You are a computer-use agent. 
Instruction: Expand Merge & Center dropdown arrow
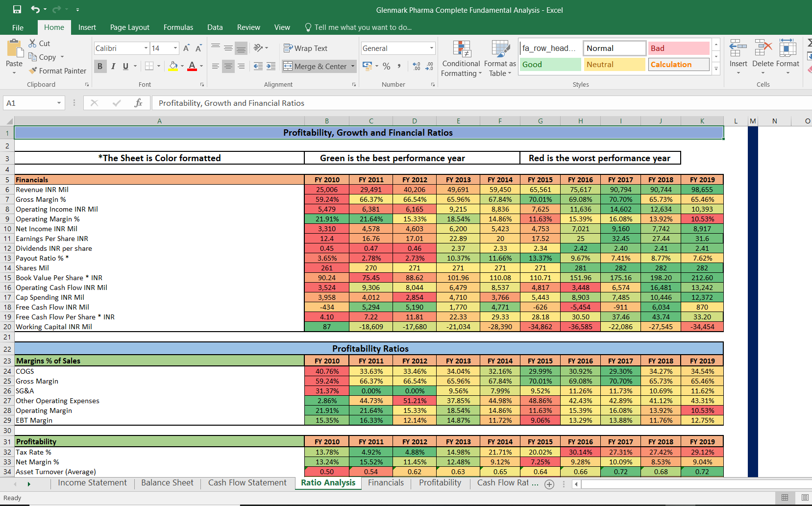353,66
